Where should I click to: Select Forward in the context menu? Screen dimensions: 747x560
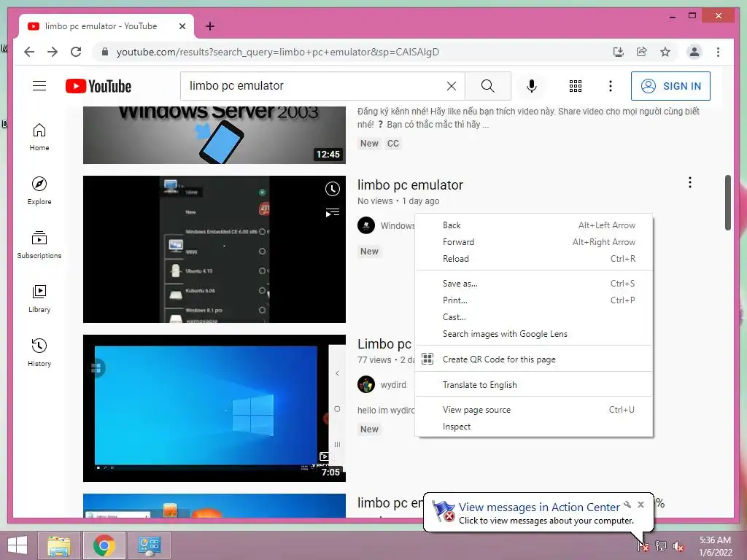(533, 242)
